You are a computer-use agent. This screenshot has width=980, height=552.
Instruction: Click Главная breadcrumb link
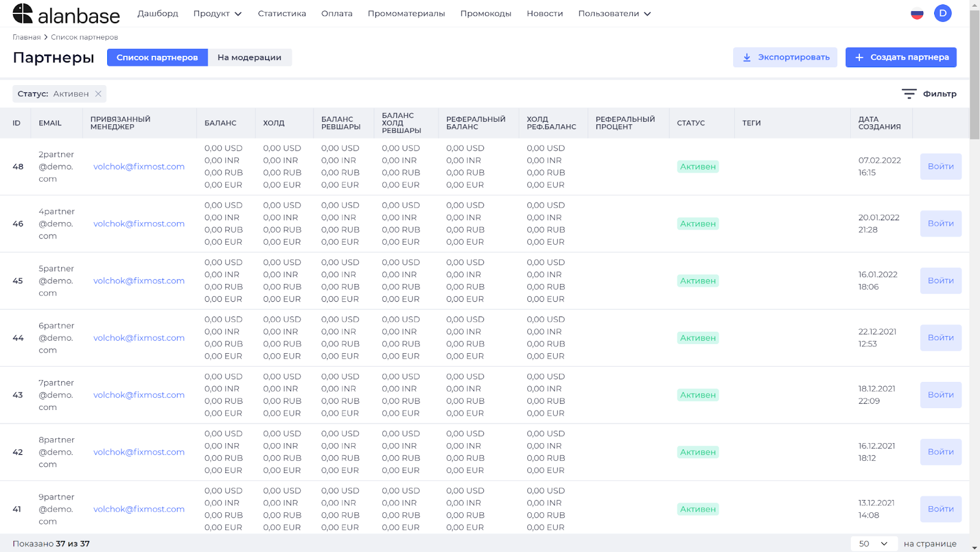(x=26, y=37)
